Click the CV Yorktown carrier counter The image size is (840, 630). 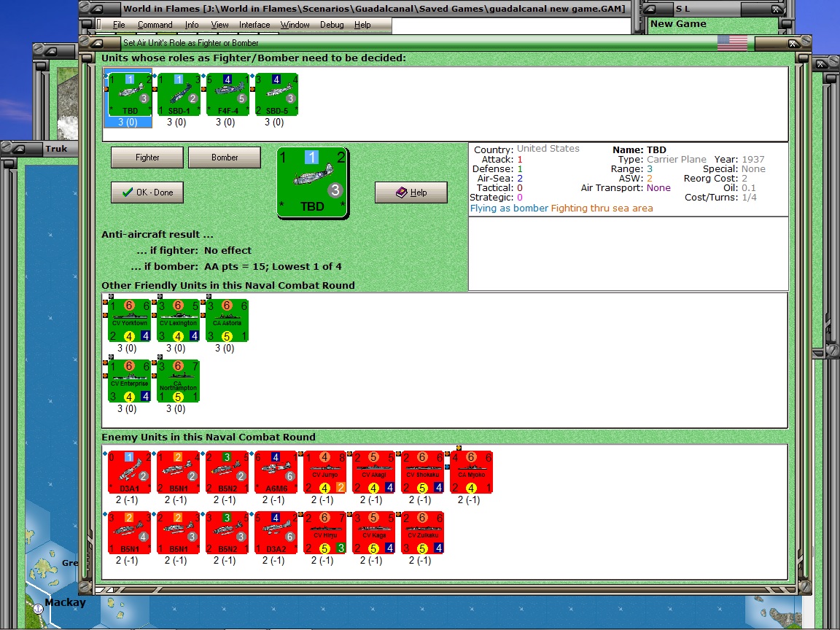130,320
